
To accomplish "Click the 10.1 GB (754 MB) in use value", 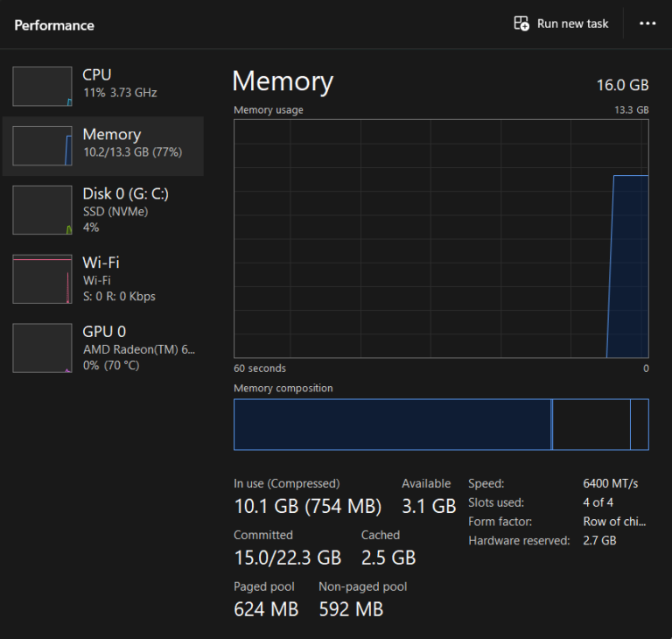I will coord(308,507).
